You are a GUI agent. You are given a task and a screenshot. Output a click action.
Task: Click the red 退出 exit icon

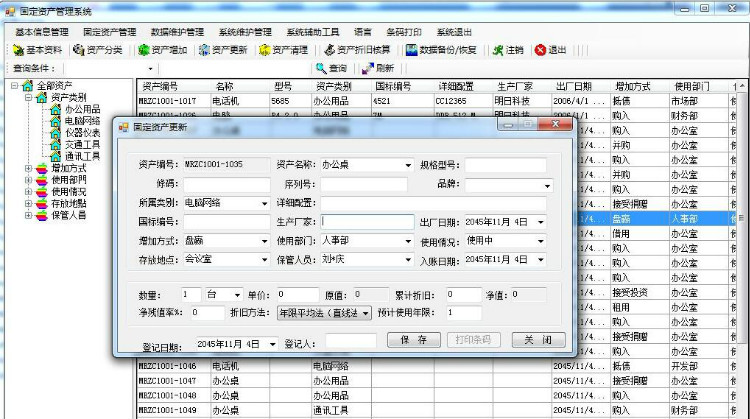pyautogui.click(x=541, y=50)
